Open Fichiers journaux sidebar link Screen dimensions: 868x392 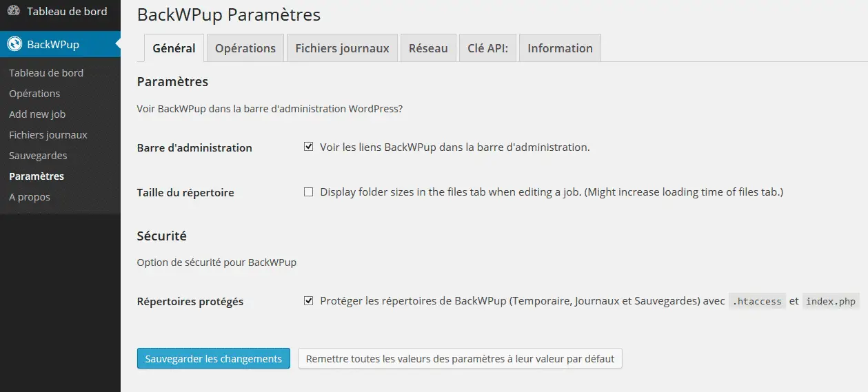pos(48,135)
